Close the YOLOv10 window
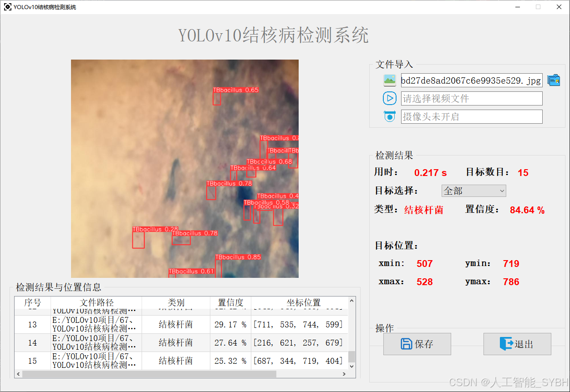Image resolution: width=570 pixels, height=392 pixels. tap(559, 7)
